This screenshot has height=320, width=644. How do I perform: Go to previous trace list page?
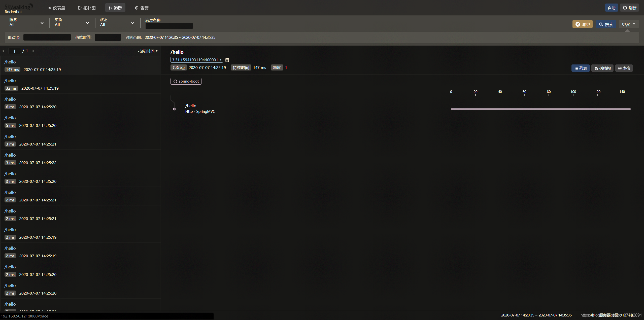click(3, 51)
